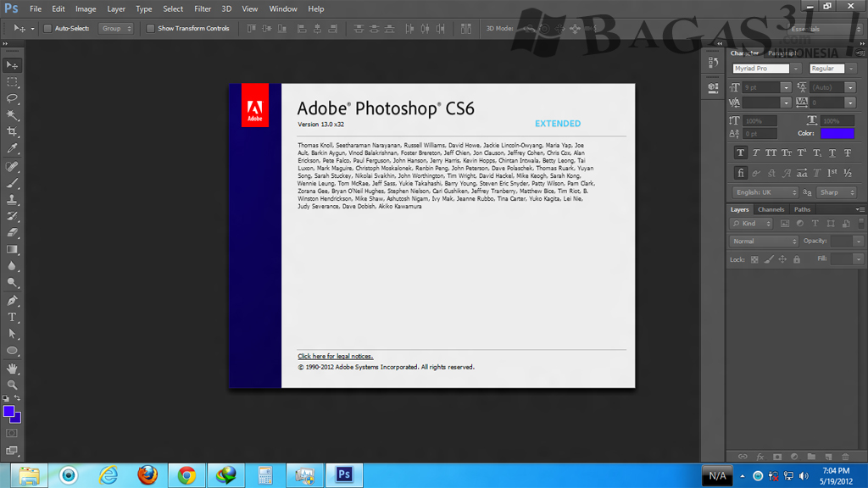Click the add layer style fx icon
This screenshot has height=488, width=868.
click(760, 457)
